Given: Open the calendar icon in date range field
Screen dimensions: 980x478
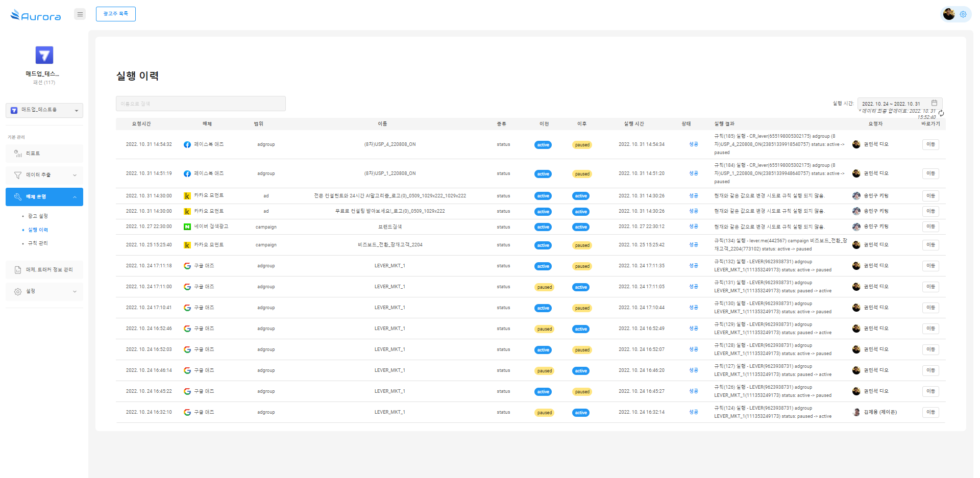Looking at the screenshot, I should pyautogui.click(x=934, y=103).
